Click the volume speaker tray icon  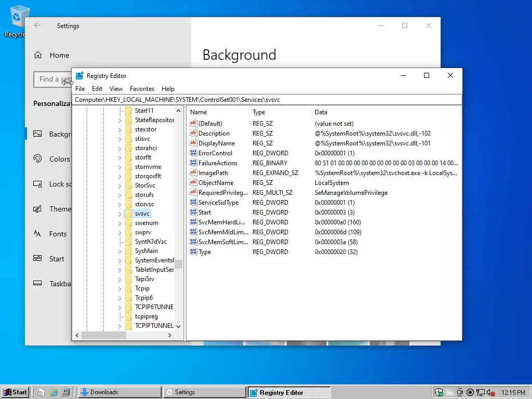pos(490,393)
